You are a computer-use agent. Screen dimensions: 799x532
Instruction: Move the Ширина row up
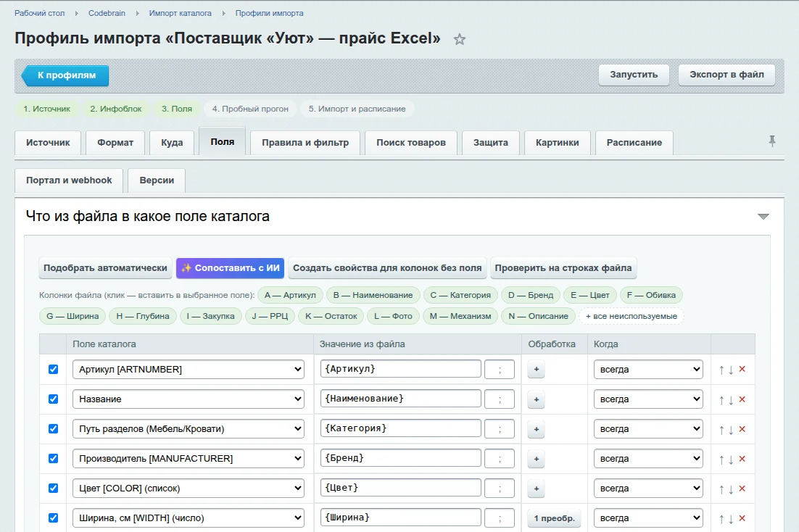coord(721,519)
